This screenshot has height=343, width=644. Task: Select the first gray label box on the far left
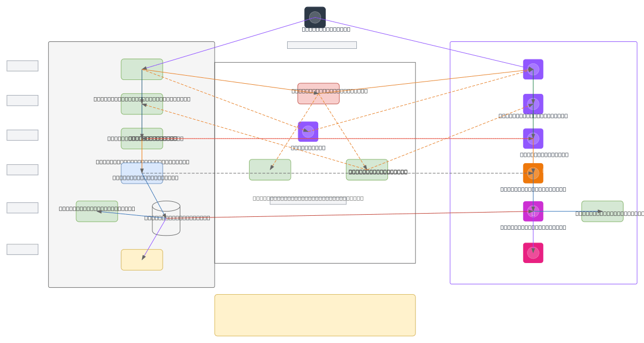tap(23, 66)
